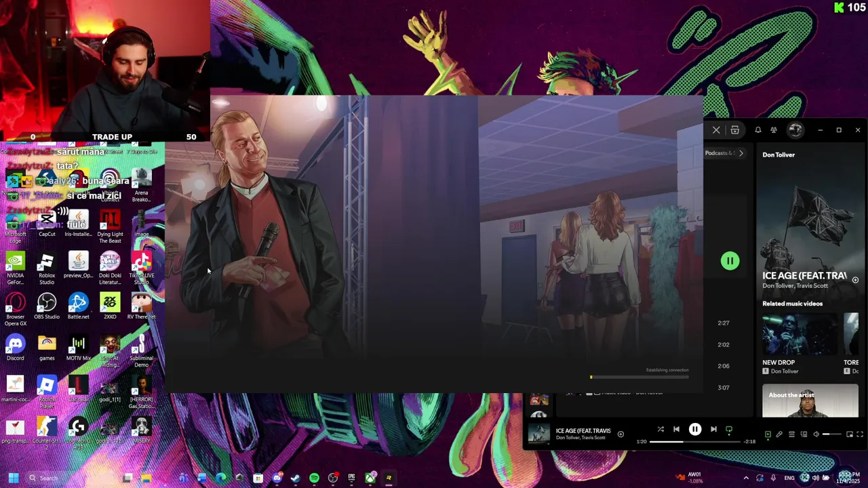Viewport: 868px width, 488px height.
Task: Skip to next track in Spotify
Action: 713,429
